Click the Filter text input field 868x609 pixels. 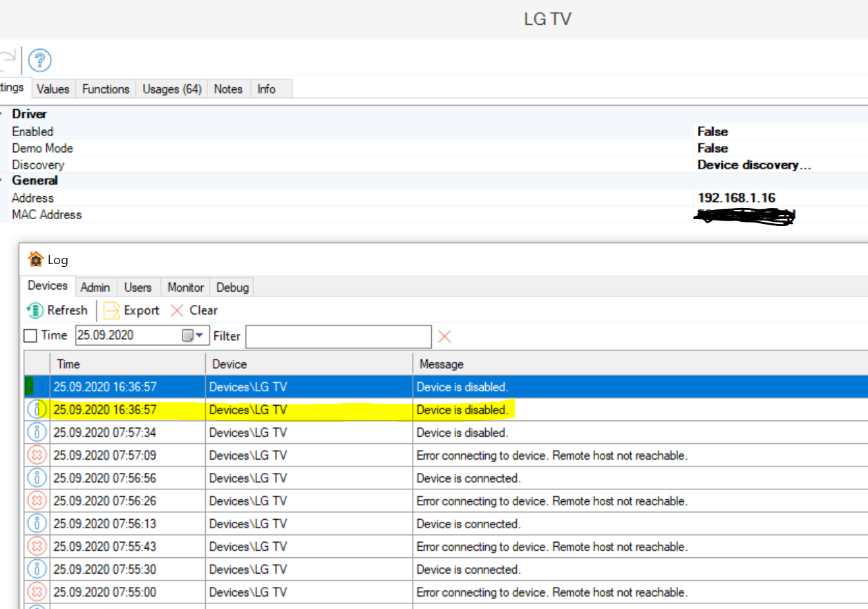[339, 337]
